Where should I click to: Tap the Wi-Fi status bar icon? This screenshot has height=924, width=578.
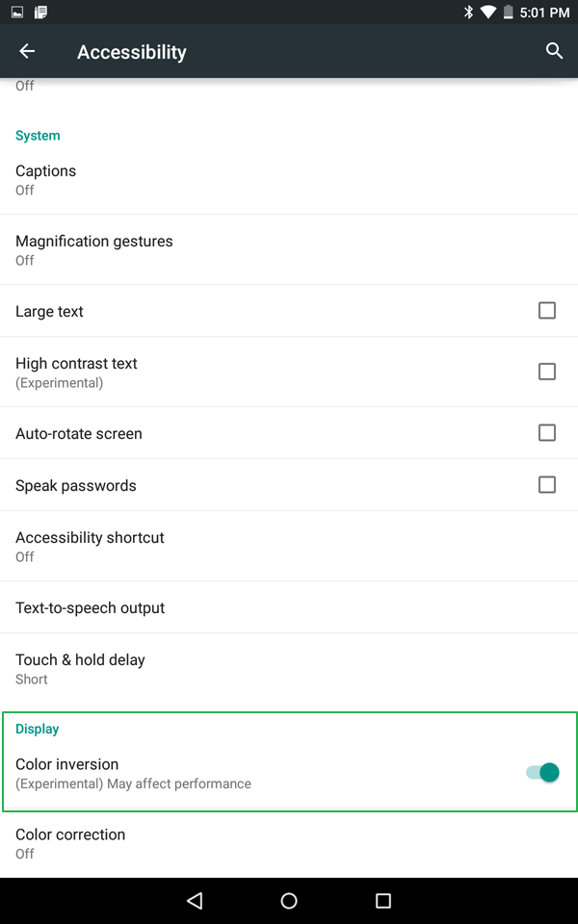pos(487,13)
